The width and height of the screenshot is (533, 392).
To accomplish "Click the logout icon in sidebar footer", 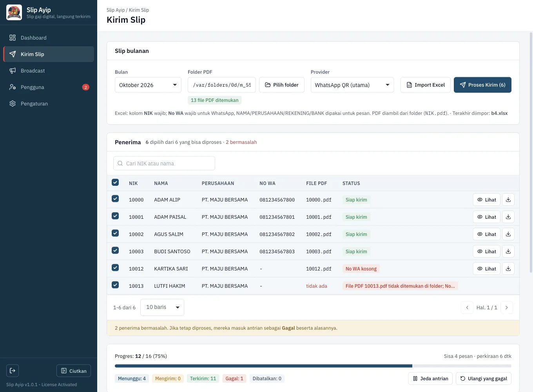I will 13,371.
